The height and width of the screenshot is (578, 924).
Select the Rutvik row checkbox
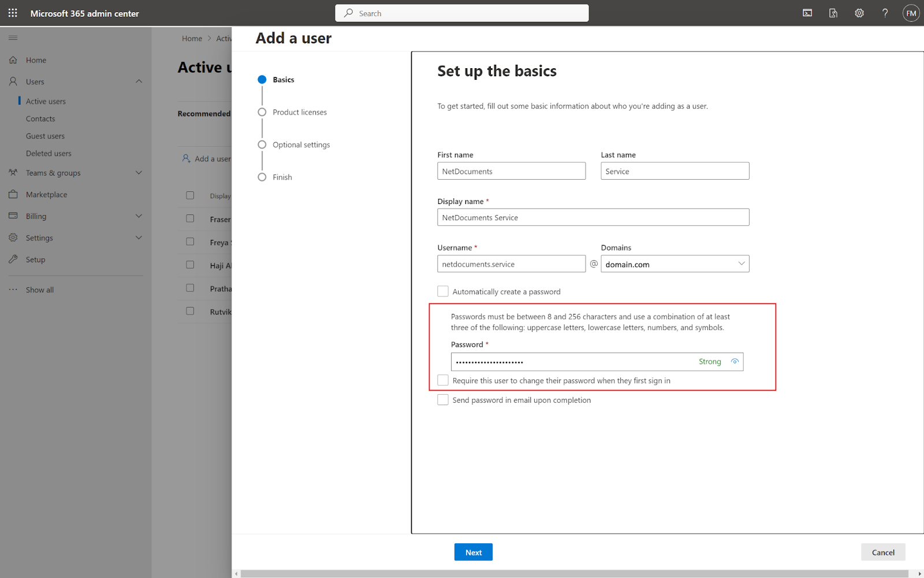[x=190, y=311]
